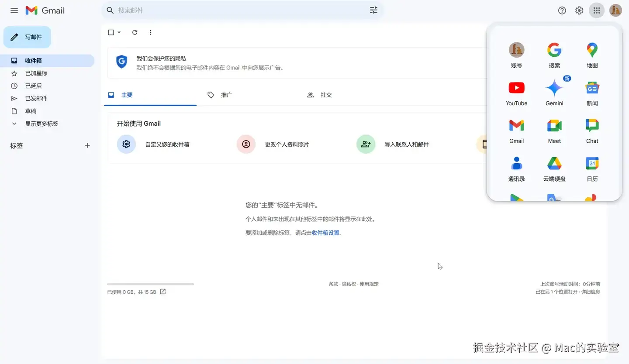Image resolution: width=629 pixels, height=364 pixels.
Task: Open Gmail from the apps panel
Action: point(516,131)
